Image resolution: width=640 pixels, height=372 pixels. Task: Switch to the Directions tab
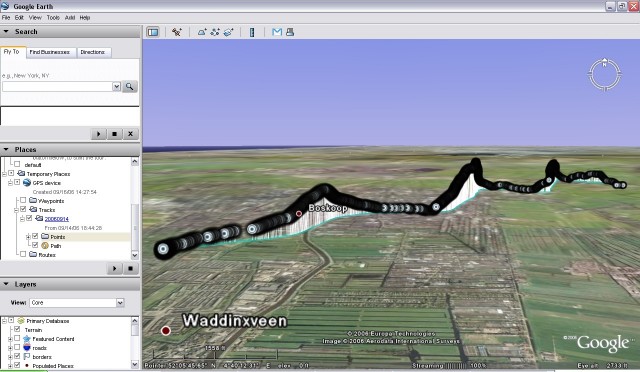point(93,52)
